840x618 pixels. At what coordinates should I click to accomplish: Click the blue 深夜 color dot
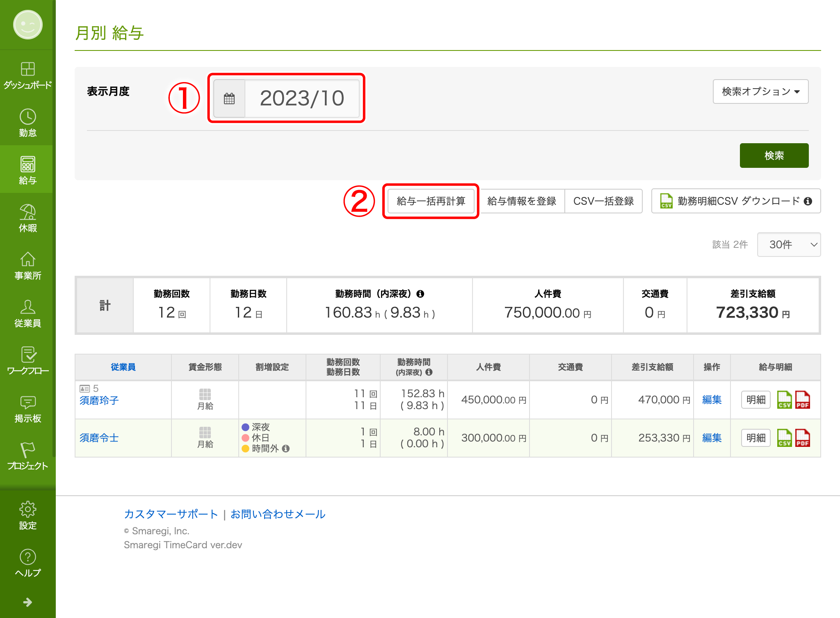[246, 427]
